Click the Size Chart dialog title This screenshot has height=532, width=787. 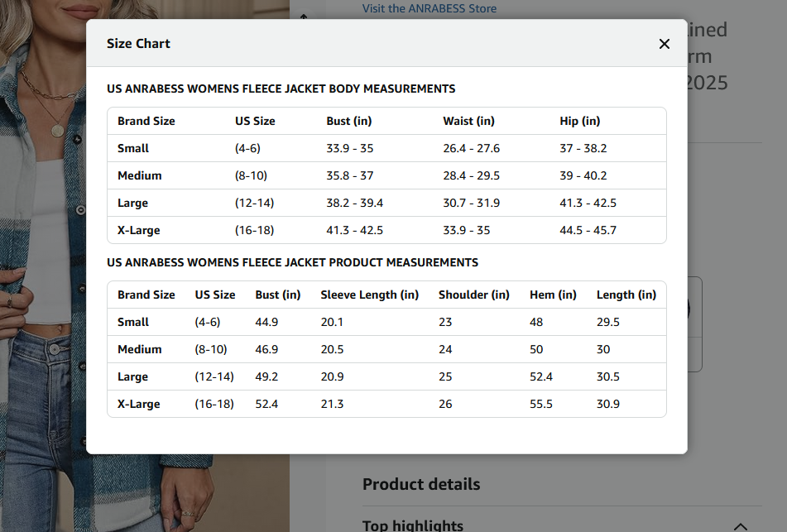pos(138,44)
